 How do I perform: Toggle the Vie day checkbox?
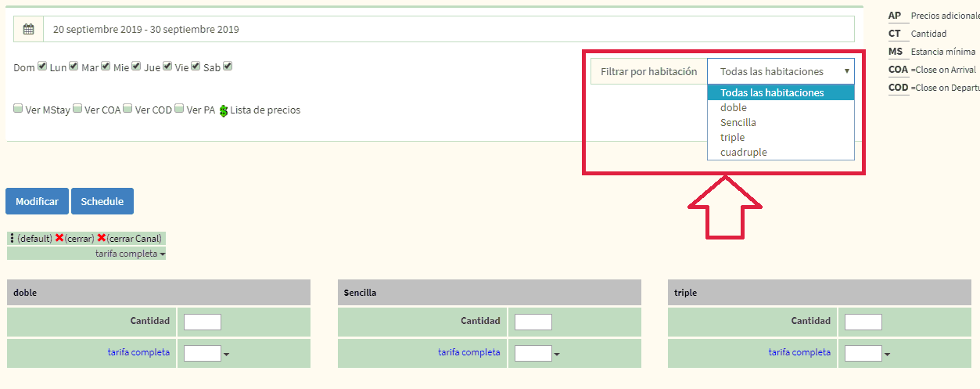[x=196, y=67]
